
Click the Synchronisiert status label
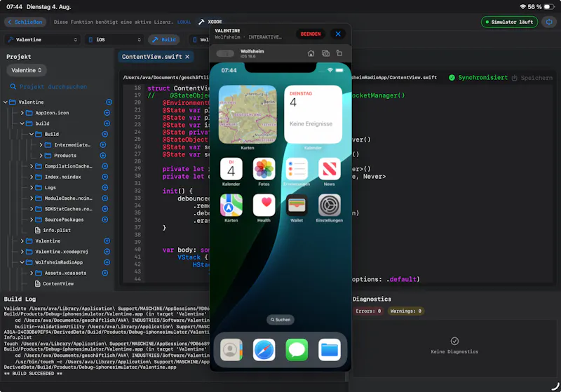coord(478,78)
